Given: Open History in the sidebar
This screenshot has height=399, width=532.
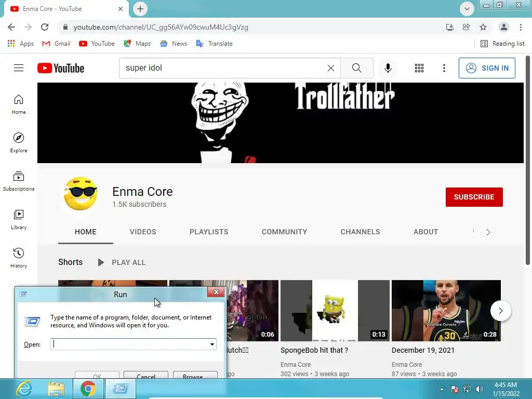Looking at the screenshot, I should (x=19, y=258).
